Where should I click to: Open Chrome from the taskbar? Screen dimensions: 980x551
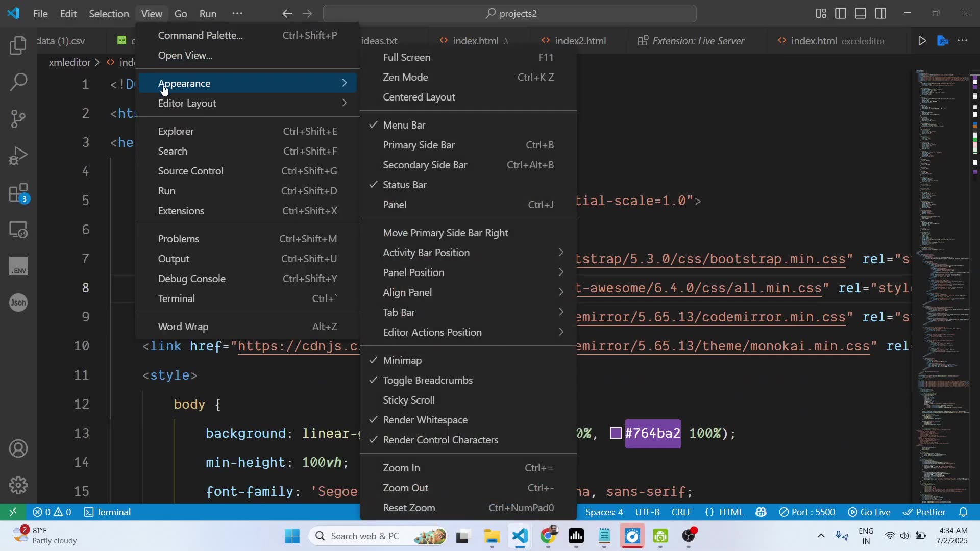pyautogui.click(x=549, y=536)
